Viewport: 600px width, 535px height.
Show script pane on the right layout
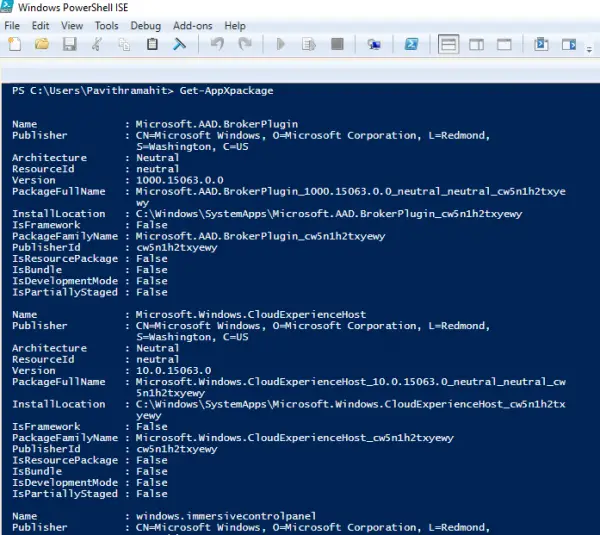point(476,45)
